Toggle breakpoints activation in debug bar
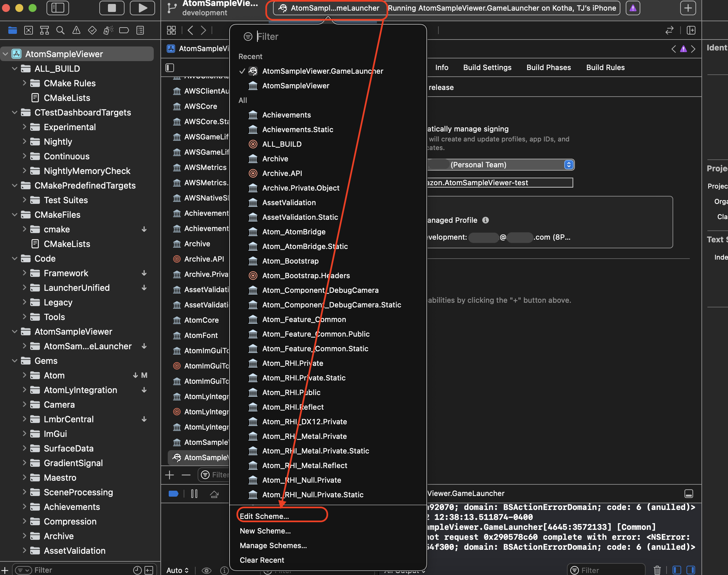This screenshot has height=575, width=728. click(x=173, y=494)
